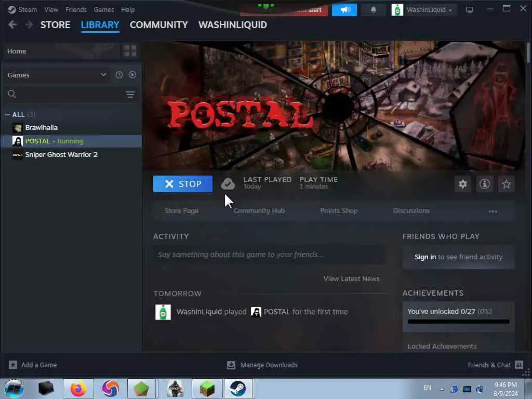
Task: Click the EN language indicator
Action: coord(427,388)
